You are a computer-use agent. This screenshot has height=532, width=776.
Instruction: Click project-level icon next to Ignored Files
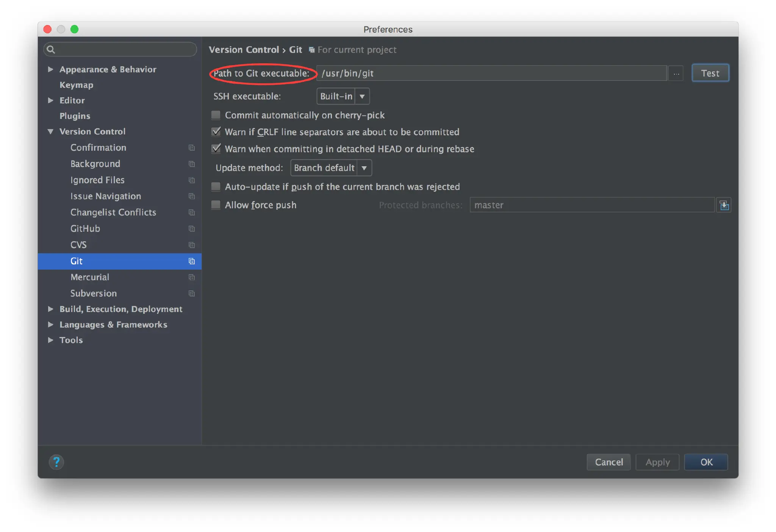point(192,180)
